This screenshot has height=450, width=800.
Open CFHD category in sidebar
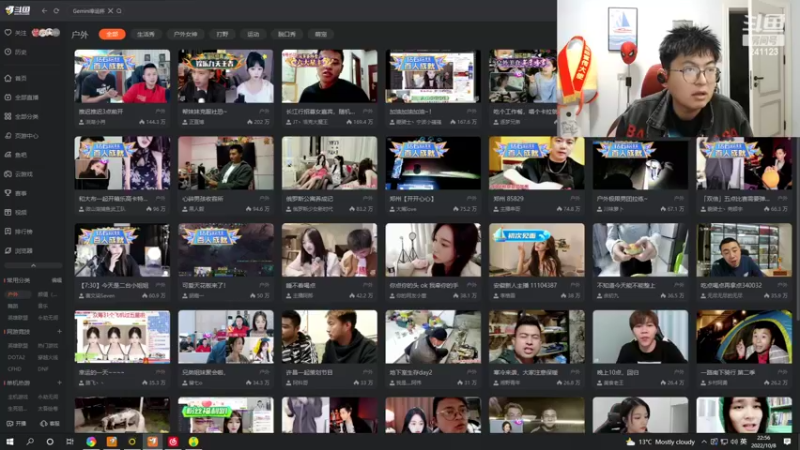click(14, 369)
